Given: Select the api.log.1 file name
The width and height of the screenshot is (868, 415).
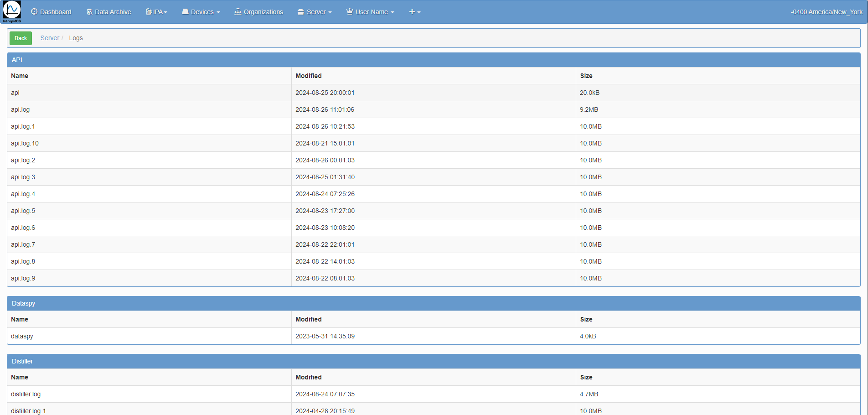Looking at the screenshot, I should point(23,126).
